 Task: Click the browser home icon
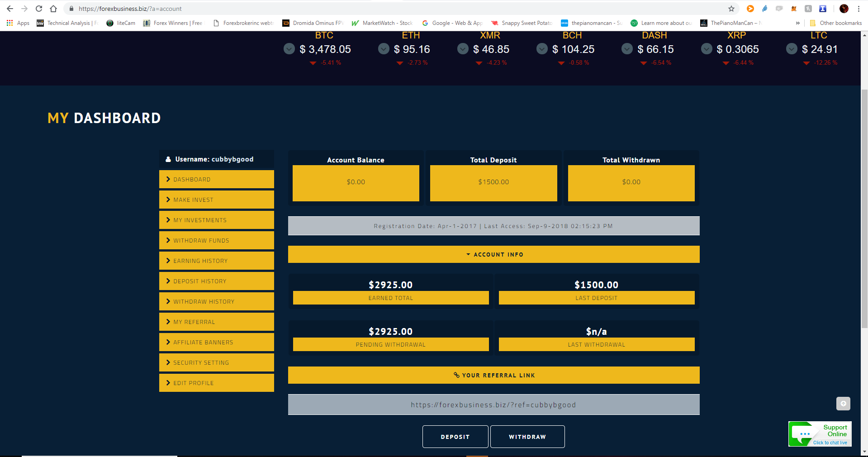[x=53, y=9]
